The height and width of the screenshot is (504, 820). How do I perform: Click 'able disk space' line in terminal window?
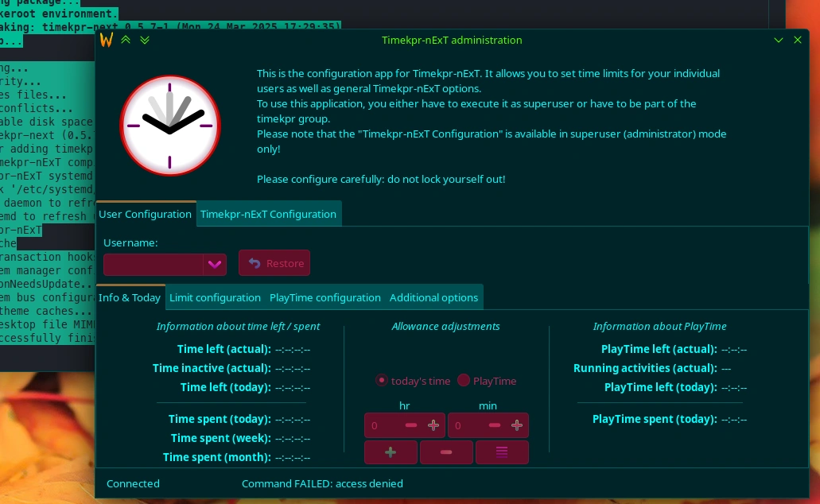(x=47, y=122)
